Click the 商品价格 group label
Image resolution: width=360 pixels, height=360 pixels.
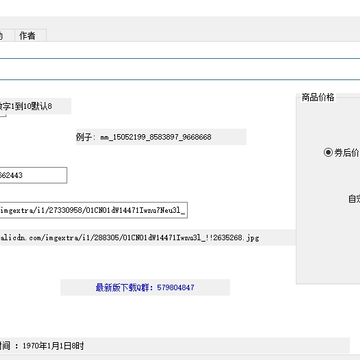pyautogui.click(x=318, y=97)
